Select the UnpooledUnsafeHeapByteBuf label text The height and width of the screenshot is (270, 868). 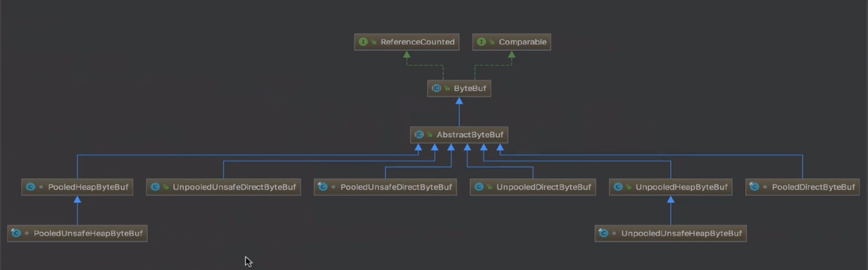click(681, 233)
